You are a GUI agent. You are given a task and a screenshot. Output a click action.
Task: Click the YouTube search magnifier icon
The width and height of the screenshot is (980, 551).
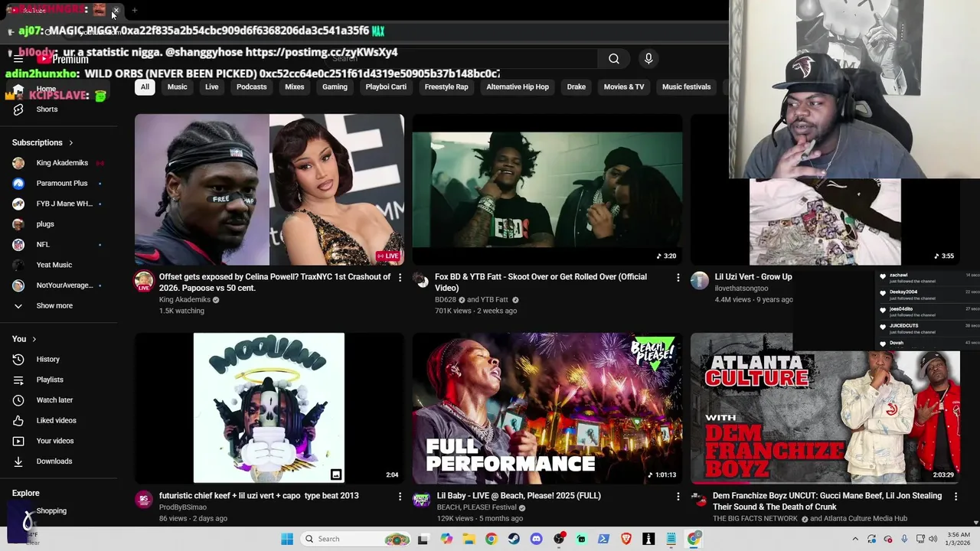point(614,59)
